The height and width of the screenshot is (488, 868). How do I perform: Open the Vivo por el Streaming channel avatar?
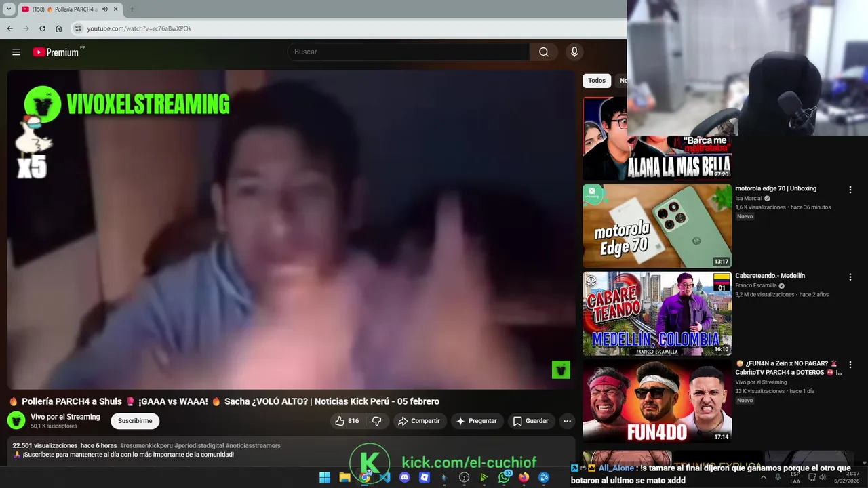[16, 420]
